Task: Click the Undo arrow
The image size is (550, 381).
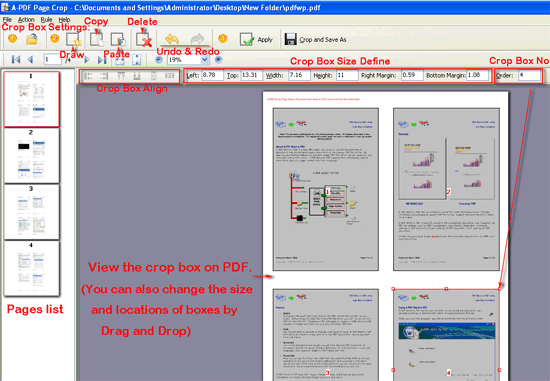Action: point(172,39)
